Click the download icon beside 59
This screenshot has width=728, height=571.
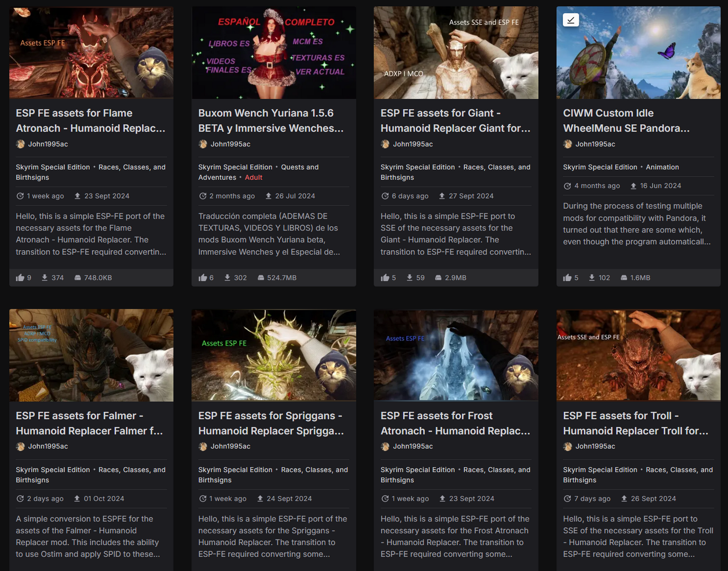(x=410, y=278)
